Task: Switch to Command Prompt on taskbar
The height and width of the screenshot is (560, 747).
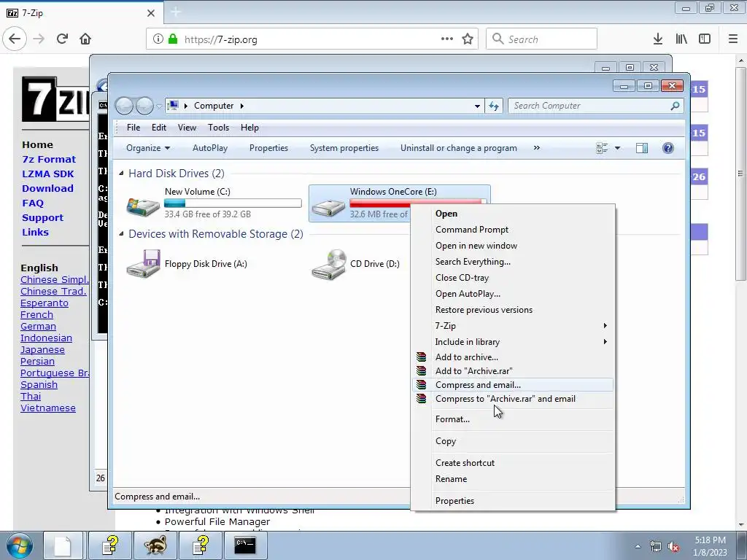Action: (x=245, y=545)
